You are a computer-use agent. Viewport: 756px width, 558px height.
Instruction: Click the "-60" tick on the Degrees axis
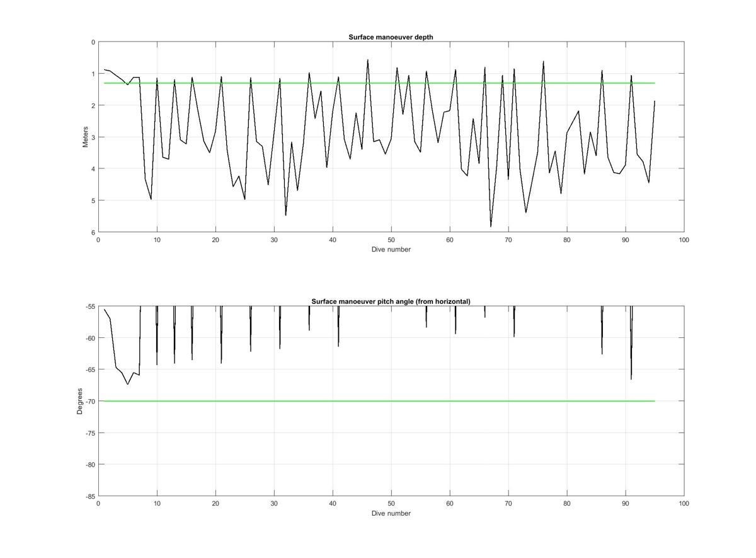tap(89, 338)
